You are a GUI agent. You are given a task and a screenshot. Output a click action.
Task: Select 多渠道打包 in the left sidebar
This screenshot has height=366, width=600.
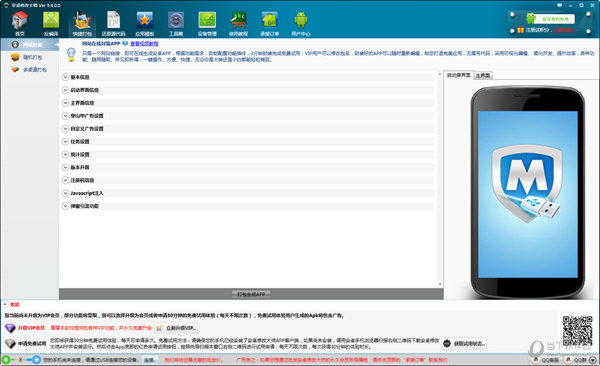point(29,70)
